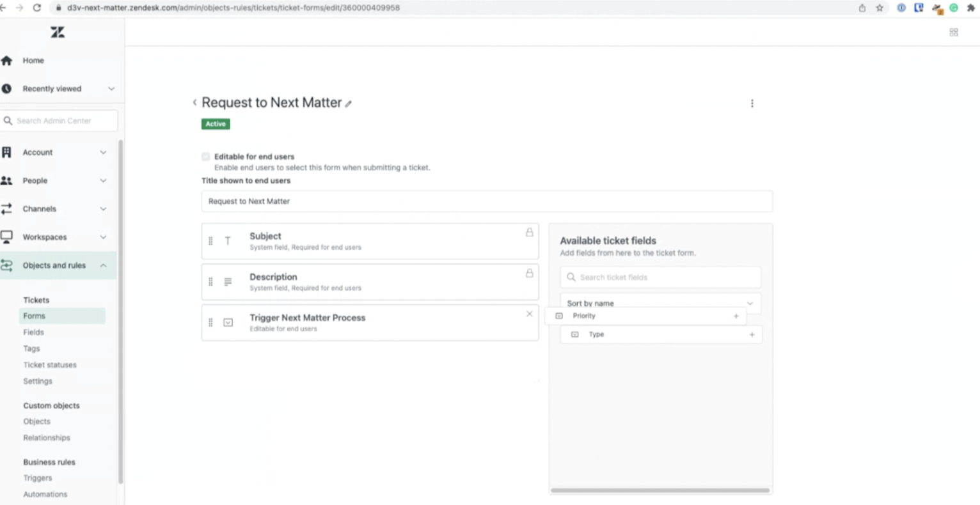
Task: Toggle Editable for end users checkbox
Action: coord(205,157)
